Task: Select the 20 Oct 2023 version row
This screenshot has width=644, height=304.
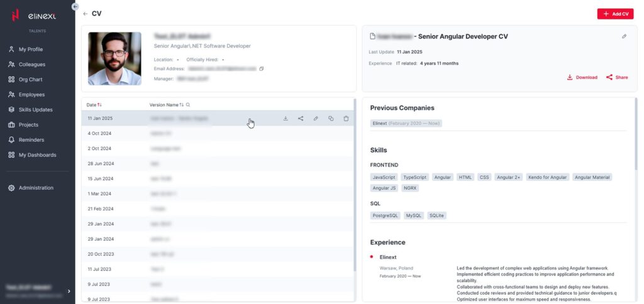Action: [x=217, y=254]
